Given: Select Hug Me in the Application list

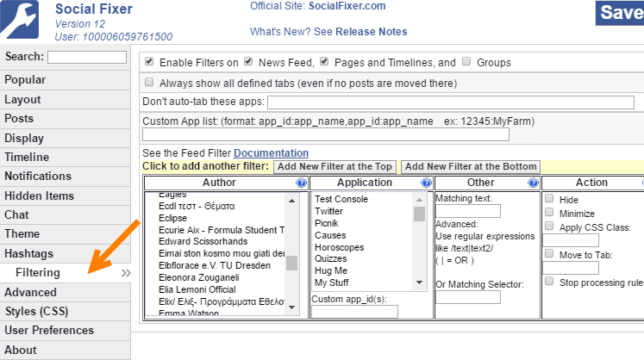Looking at the screenshot, I should (331, 271).
